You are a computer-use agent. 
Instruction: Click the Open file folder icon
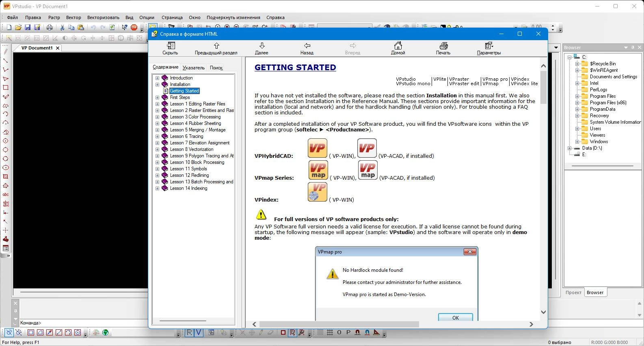18,27
